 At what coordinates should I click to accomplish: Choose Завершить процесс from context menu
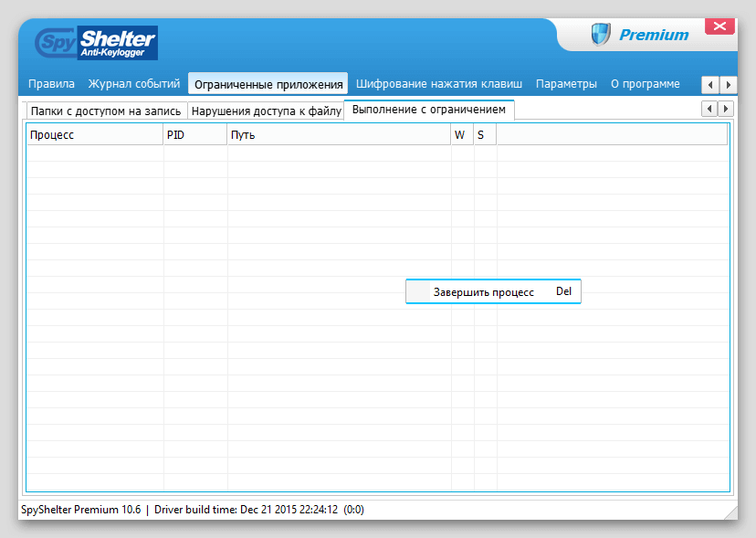(493, 292)
